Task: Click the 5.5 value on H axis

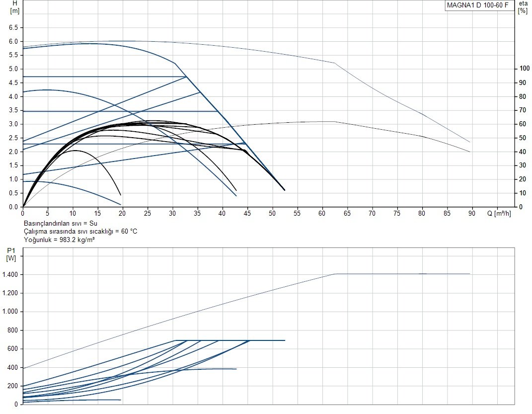Action: point(13,55)
